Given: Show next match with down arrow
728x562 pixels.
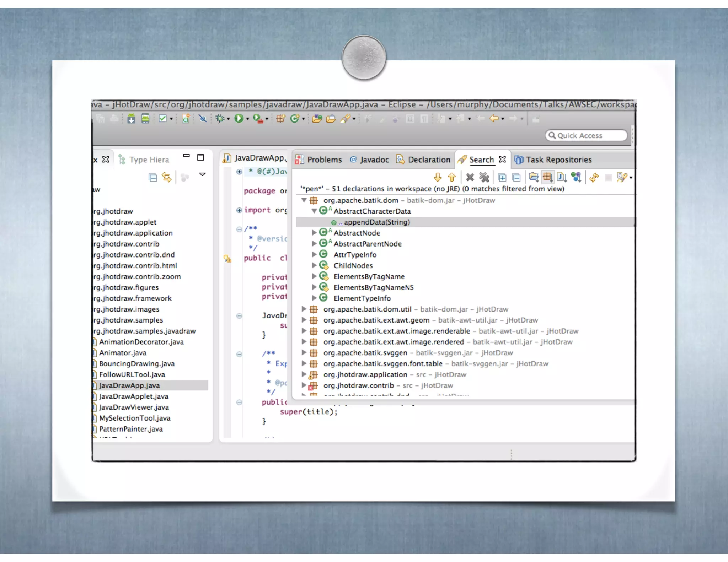Looking at the screenshot, I should click(438, 177).
